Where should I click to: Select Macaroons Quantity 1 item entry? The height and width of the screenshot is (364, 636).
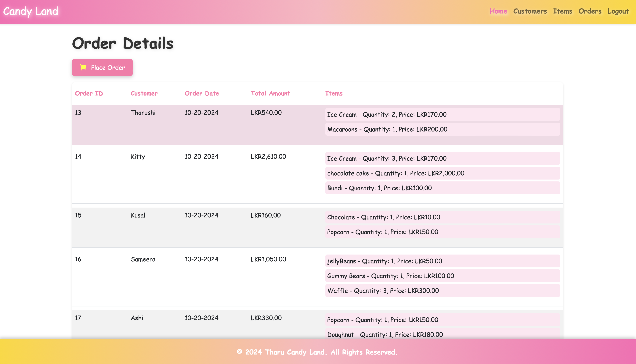coord(443,129)
